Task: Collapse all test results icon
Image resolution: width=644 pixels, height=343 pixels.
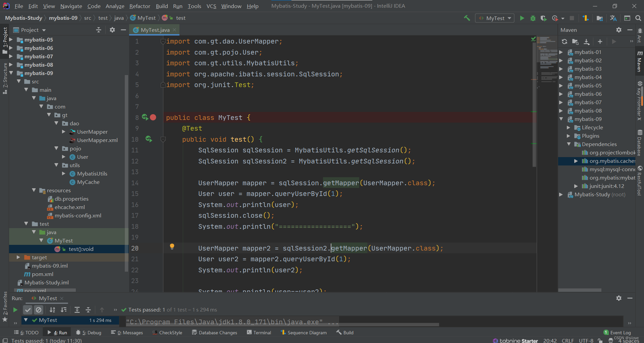Action: pos(88,310)
